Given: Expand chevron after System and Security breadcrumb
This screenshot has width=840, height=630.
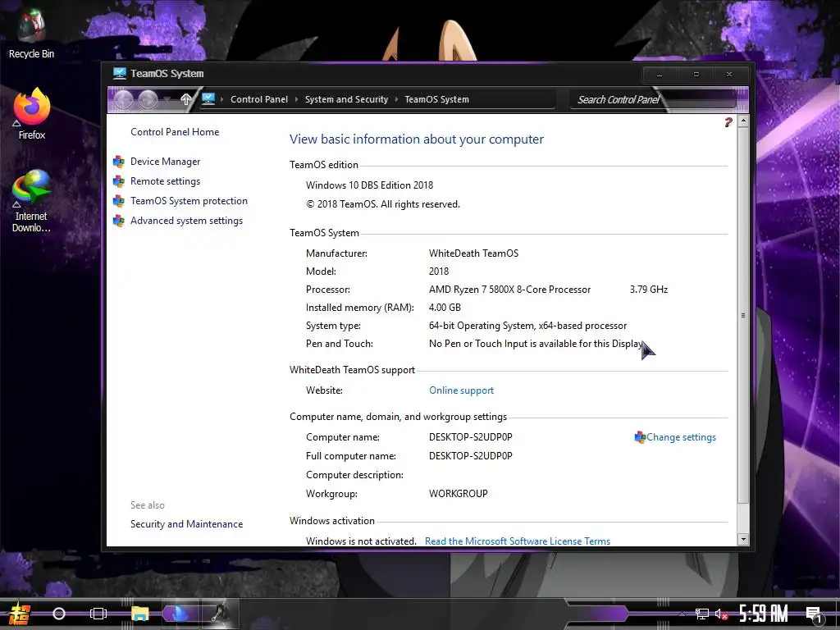Looking at the screenshot, I should click(x=396, y=99).
